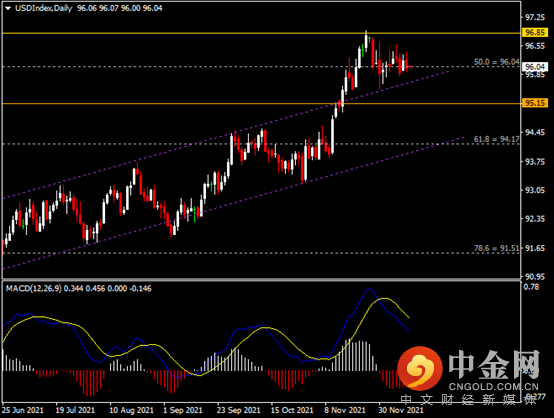
Task: Click the 97.25 price axis value
Action: coord(535,17)
